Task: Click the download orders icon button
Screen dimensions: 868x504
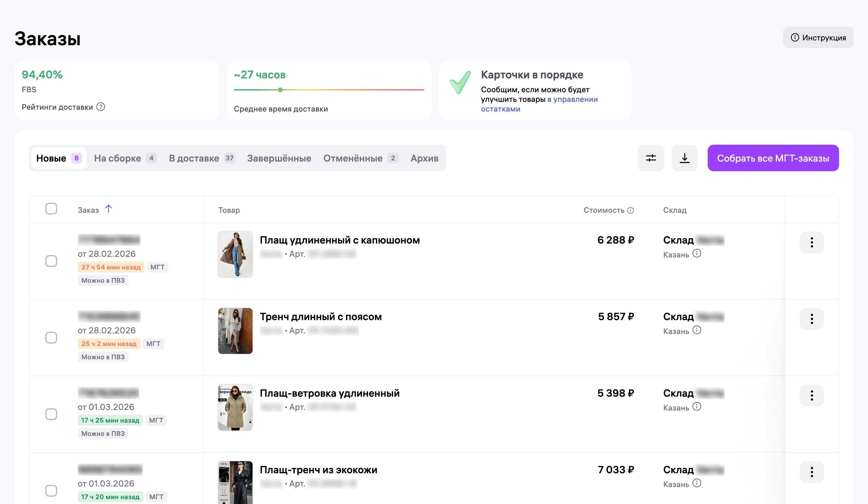Action: tap(684, 158)
